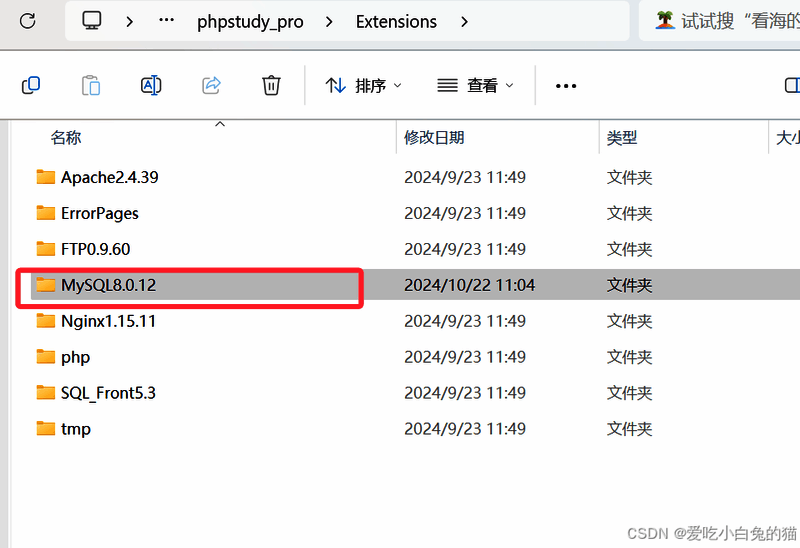800x548 pixels.
Task: Select the ErrorPages folder
Action: tap(99, 213)
